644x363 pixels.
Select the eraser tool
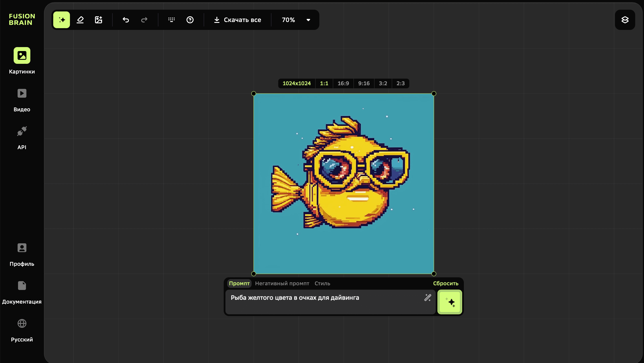[80, 20]
